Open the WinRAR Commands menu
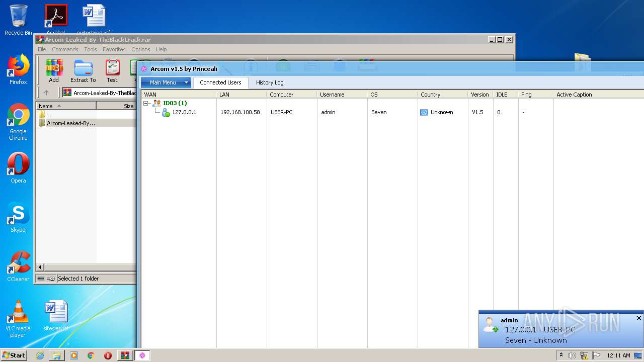Viewport: 644px width, 362px height. click(65, 49)
